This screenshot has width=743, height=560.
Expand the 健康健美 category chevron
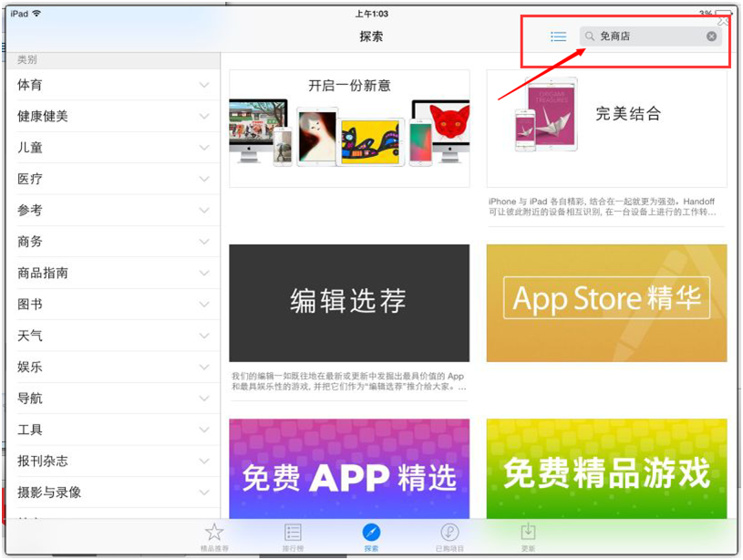click(204, 117)
